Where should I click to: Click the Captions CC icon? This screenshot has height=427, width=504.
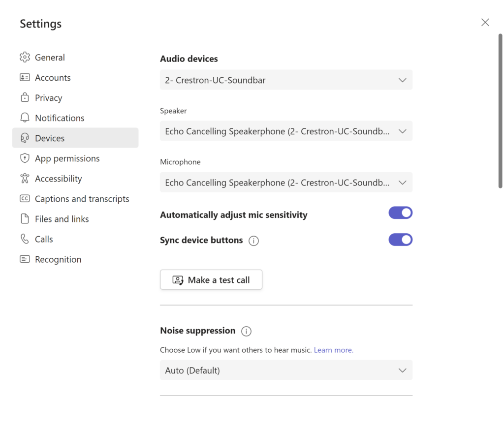pyautogui.click(x=25, y=199)
